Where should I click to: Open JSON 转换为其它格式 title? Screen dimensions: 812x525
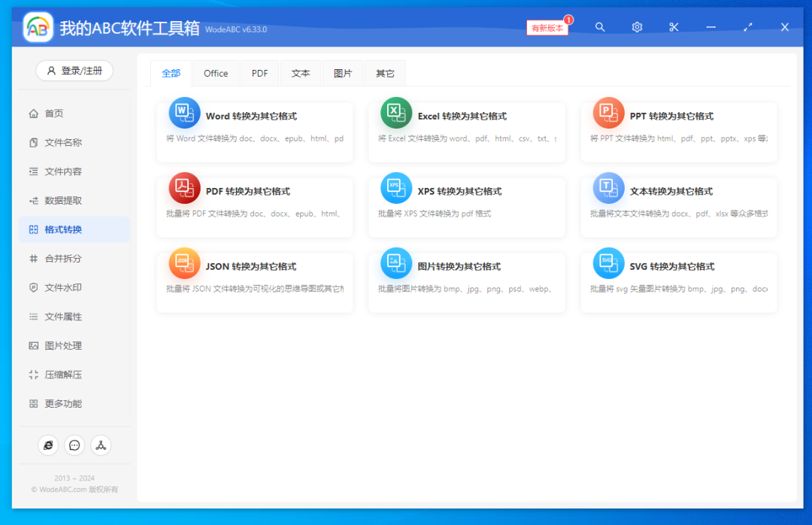(250, 266)
